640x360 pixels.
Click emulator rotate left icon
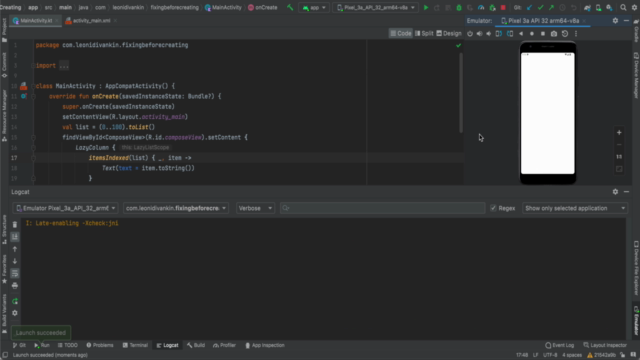499,34
